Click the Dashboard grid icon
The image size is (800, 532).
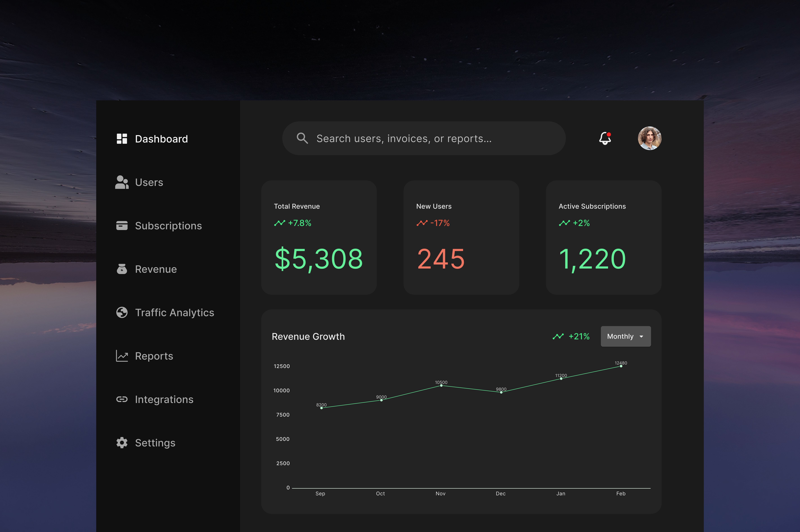pyautogui.click(x=122, y=139)
